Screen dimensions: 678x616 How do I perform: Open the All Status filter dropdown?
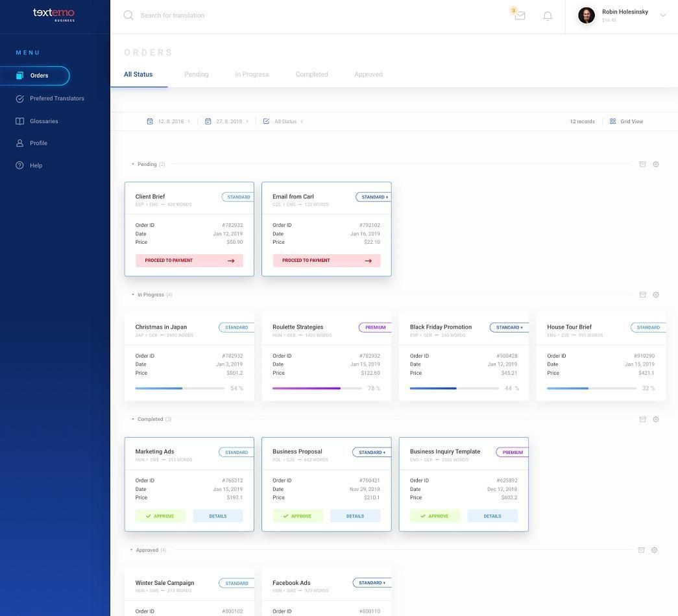coord(284,121)
